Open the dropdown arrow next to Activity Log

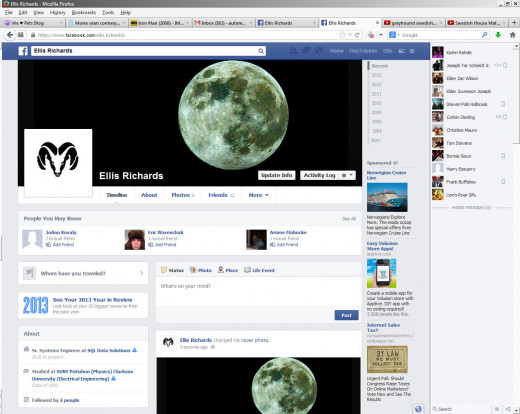351,175
